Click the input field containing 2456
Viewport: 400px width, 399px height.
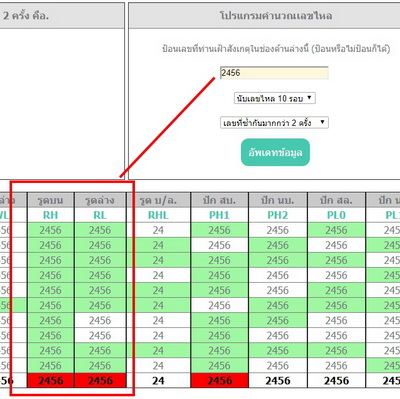274,73
